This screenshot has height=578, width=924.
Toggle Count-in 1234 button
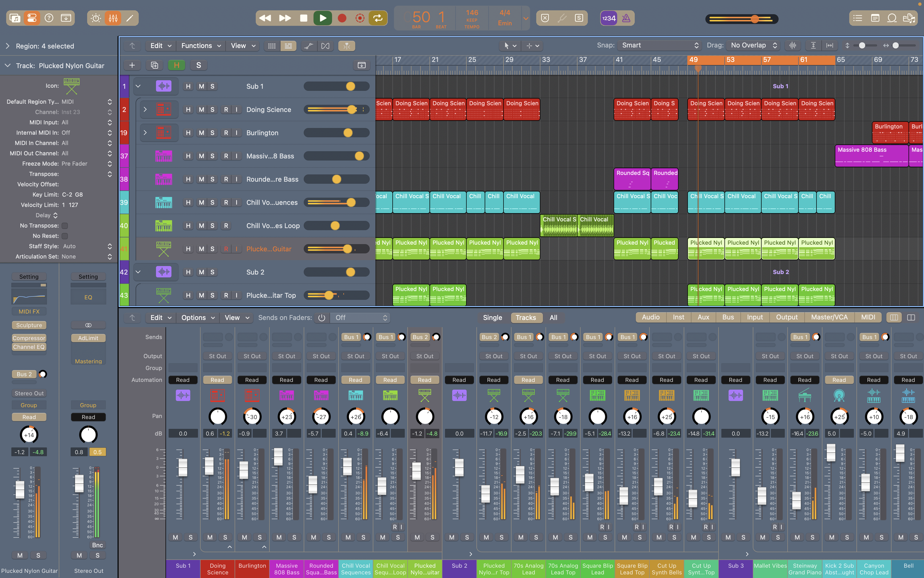click(x=609, y=18)
